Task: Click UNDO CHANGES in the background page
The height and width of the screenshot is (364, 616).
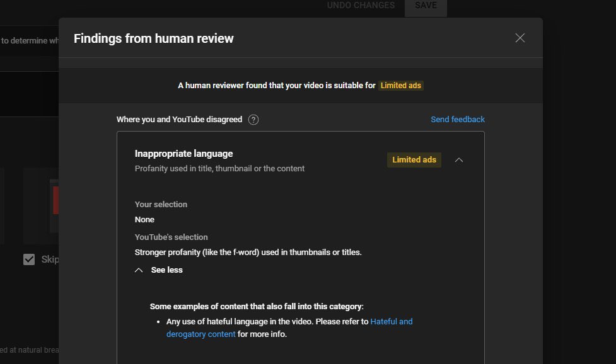Action: tap(361, 6)
